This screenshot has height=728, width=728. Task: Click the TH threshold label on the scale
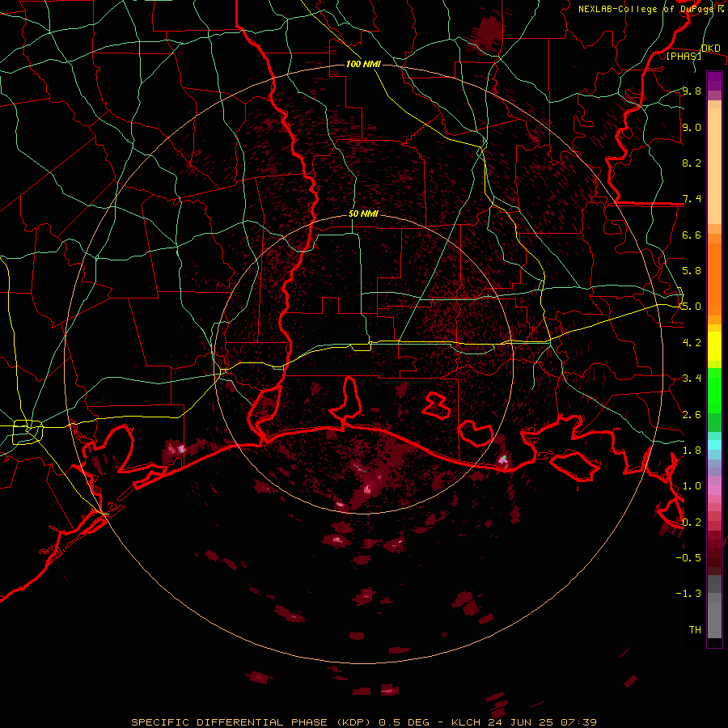pyautogui.click(x=695, y=630)
